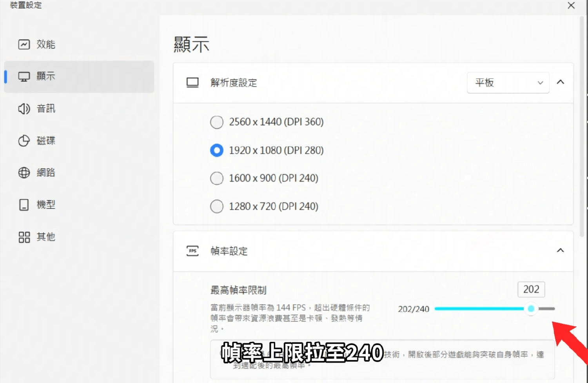
Task: Collapse the 幀率設定 section
Action: (x=561, y=251)
